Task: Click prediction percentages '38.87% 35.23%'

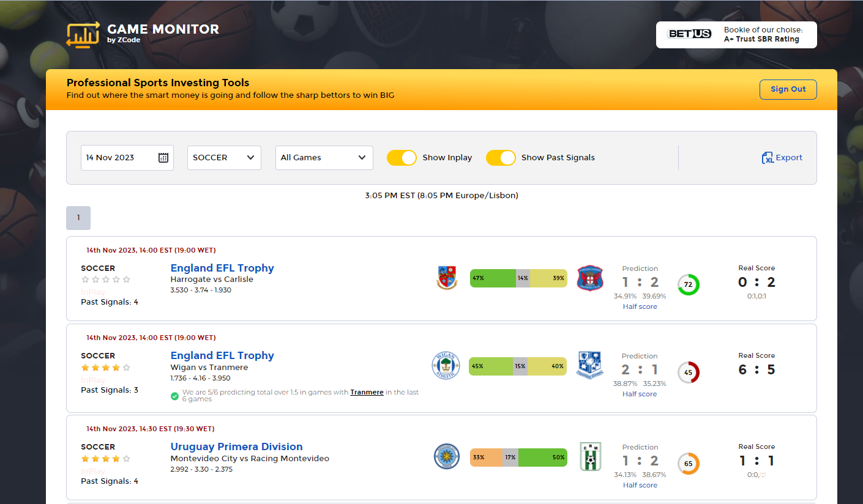Action: pos(640,384)
